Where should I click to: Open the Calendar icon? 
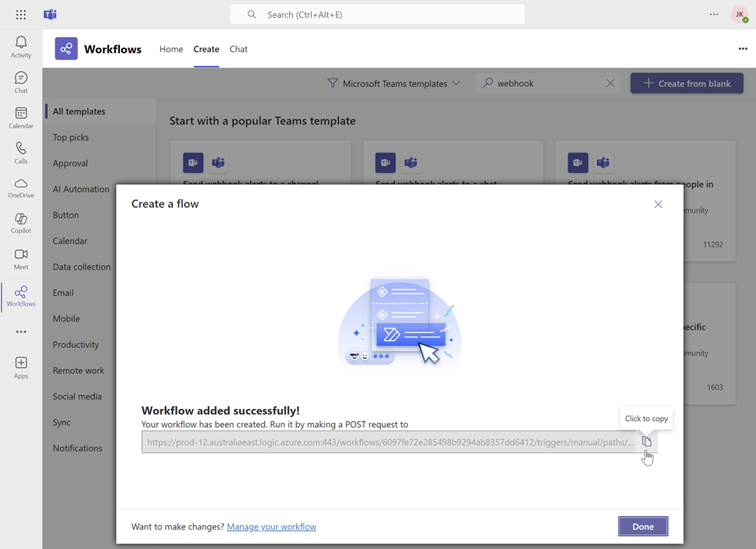20,117
